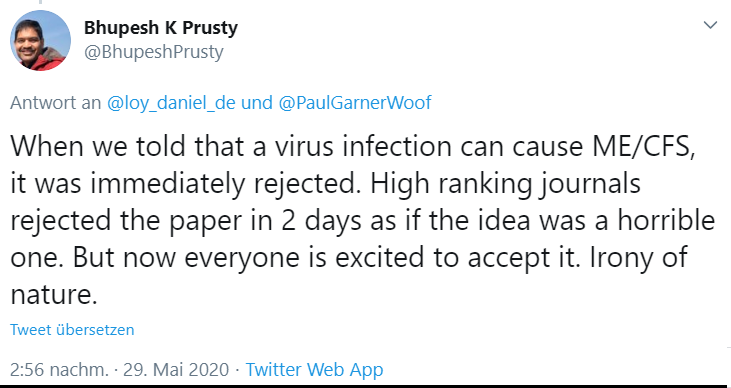Viewport: 731px width, 388px height.
Task: View the avatar of the man in the red jacket
Action: [41, 41]
